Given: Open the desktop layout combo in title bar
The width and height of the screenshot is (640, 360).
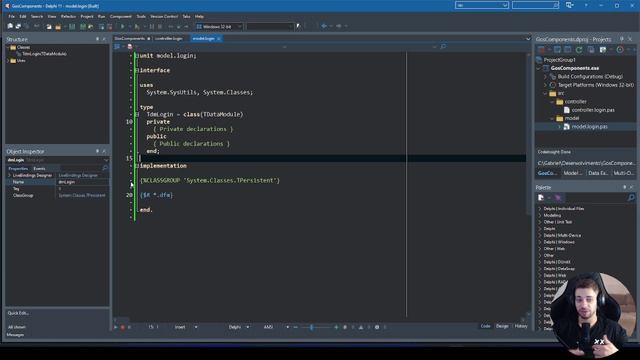Looking at the screenshot, I should tap(482, 5).
